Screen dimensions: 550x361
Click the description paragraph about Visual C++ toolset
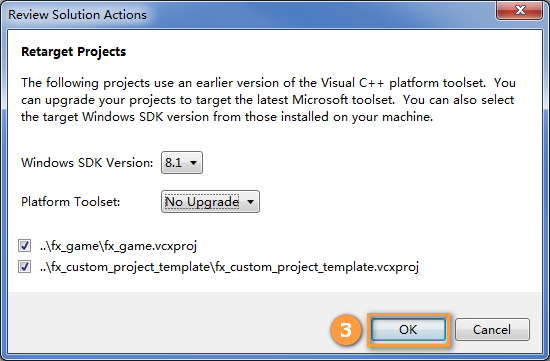[x=268, y=100]
